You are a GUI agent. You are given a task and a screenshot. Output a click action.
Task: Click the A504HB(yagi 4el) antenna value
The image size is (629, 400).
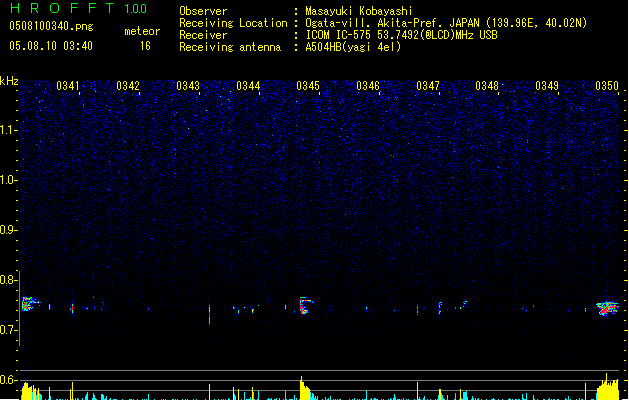[x=353, y=47]
